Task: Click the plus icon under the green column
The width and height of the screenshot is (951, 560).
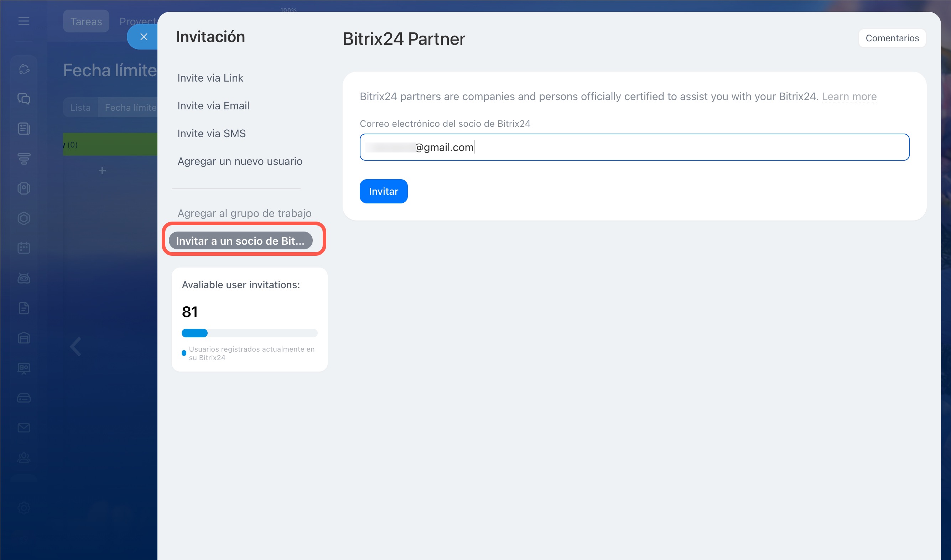Action: coord(102,171)
